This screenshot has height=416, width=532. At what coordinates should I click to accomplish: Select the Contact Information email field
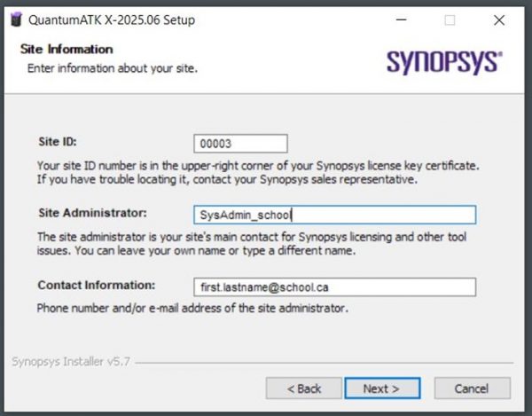pos(334,287)
